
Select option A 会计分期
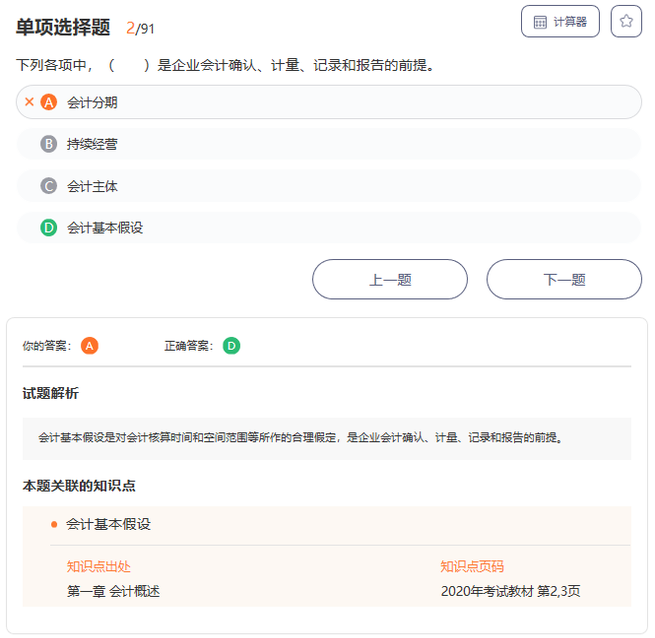point(328,102)
